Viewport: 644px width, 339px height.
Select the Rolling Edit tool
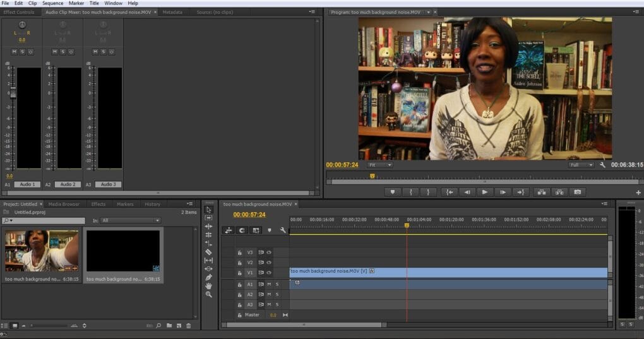tap(208, 235)
